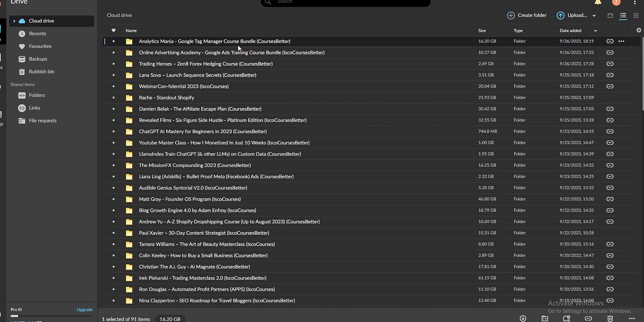The height and width of the screenshot is (322, 644).
Task: Toggle Date added sort direction arrow
Action: 595,31
